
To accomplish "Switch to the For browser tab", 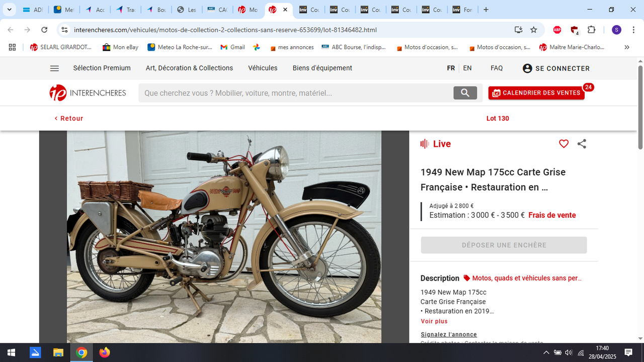I will (x=462, y=10).
